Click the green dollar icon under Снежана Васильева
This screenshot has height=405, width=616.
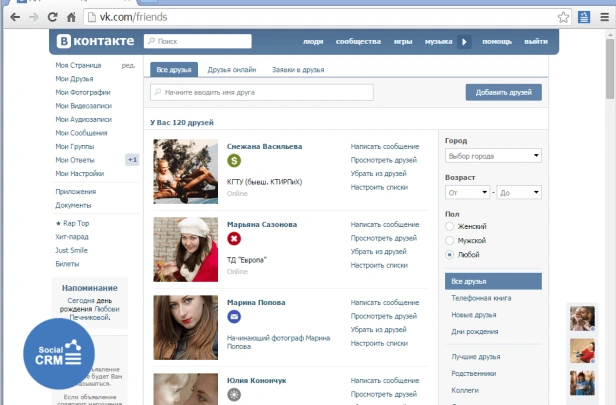point(234,161)
